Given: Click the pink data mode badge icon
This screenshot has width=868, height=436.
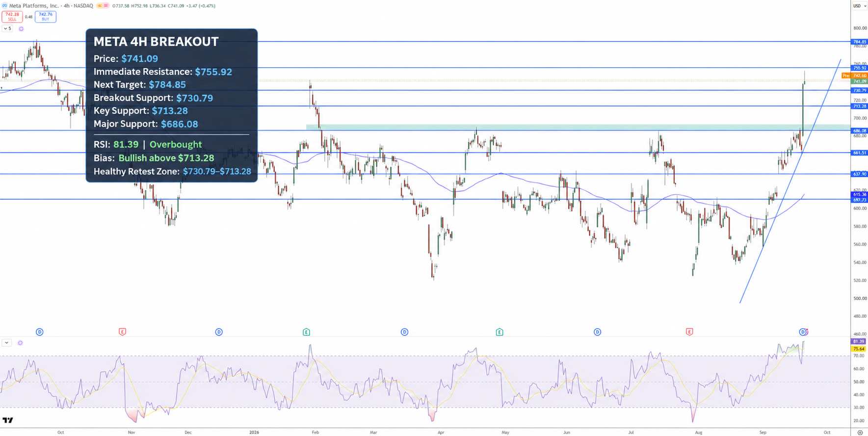Looking at the screenshot, I should point(105,6).
